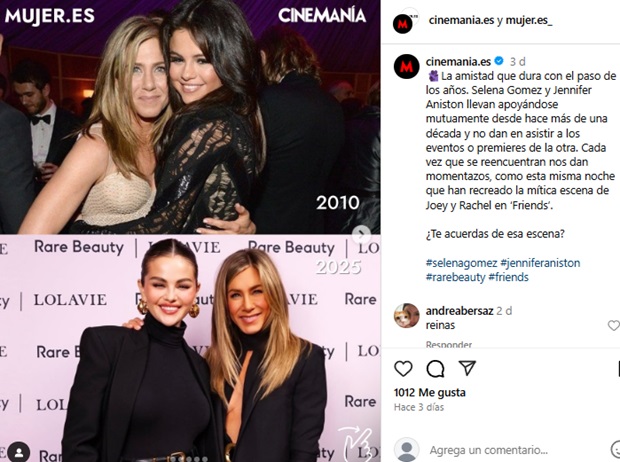Open andreabersaz username link

(x=459, y=311)
